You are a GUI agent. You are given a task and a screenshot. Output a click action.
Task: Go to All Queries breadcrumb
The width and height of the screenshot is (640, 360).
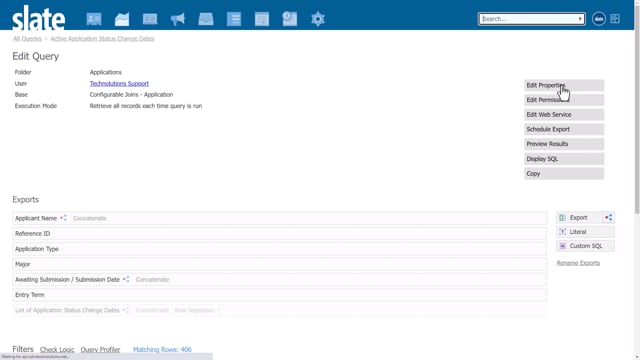coord(27,38)
